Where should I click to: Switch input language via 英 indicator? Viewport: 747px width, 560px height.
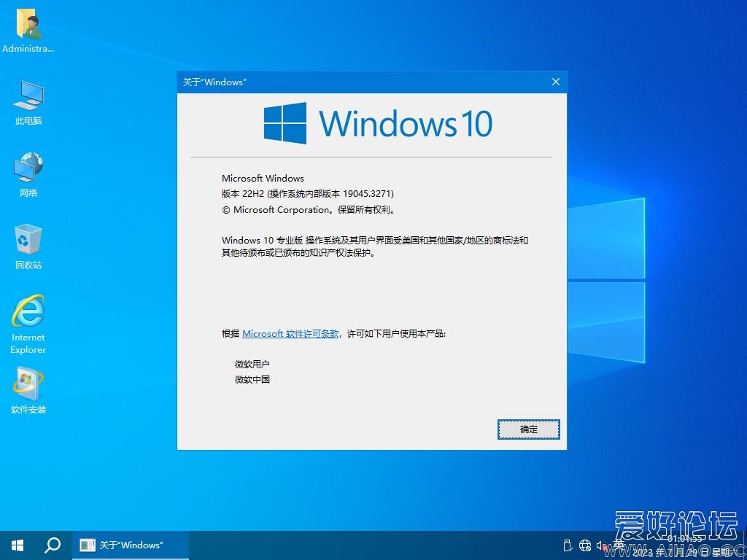point(619,545)
